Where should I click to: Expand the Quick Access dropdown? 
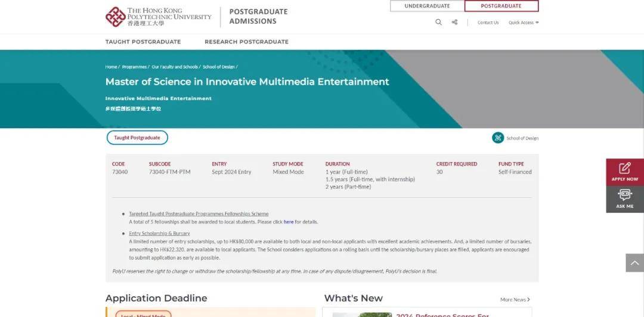point(524,23)
